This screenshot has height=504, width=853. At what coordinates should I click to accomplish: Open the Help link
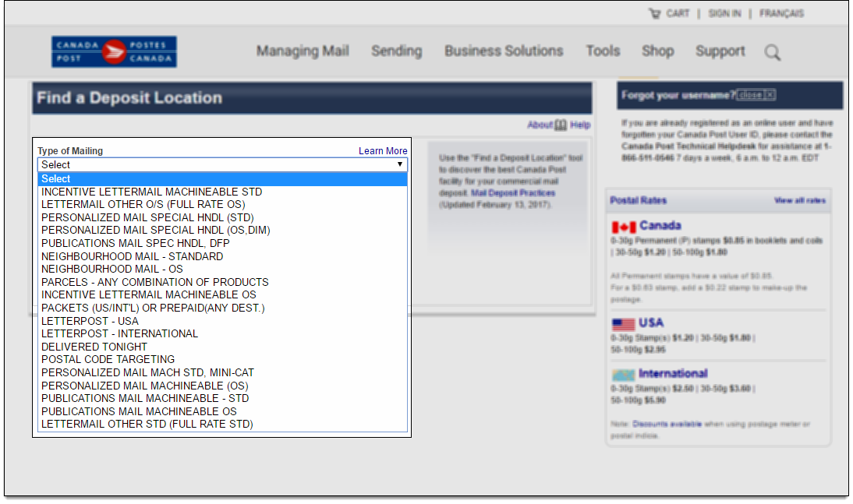pyautogui.click(x=580, y=125)
